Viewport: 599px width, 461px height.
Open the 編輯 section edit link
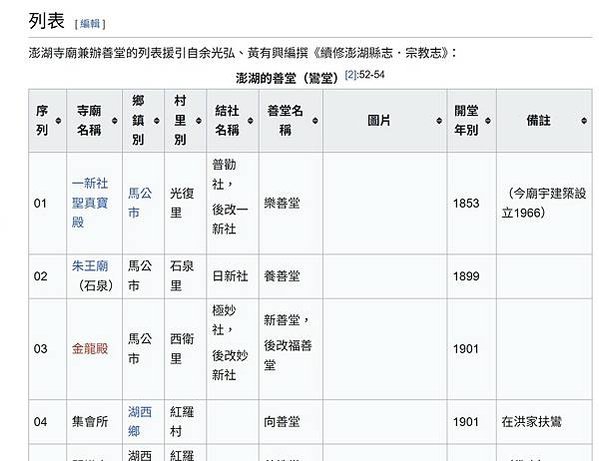coord(90,24)
